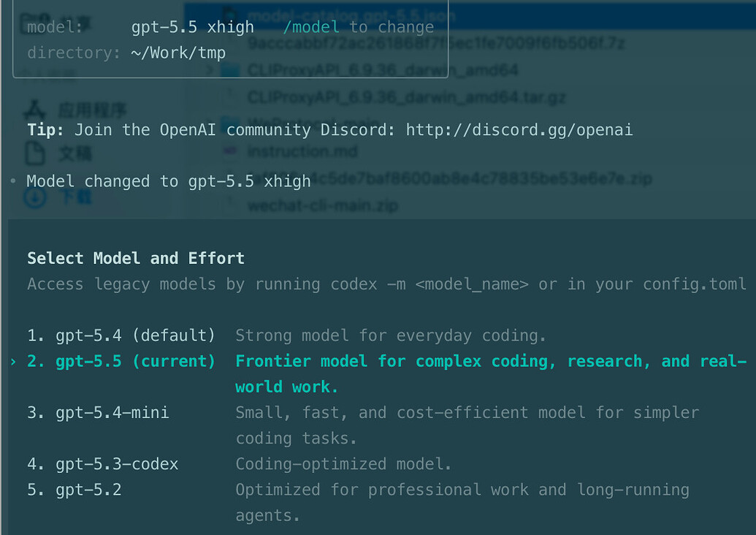
Task: Click 'Coding-optimized model.' description
Action: pyautogui.click(x=343, y=464)
